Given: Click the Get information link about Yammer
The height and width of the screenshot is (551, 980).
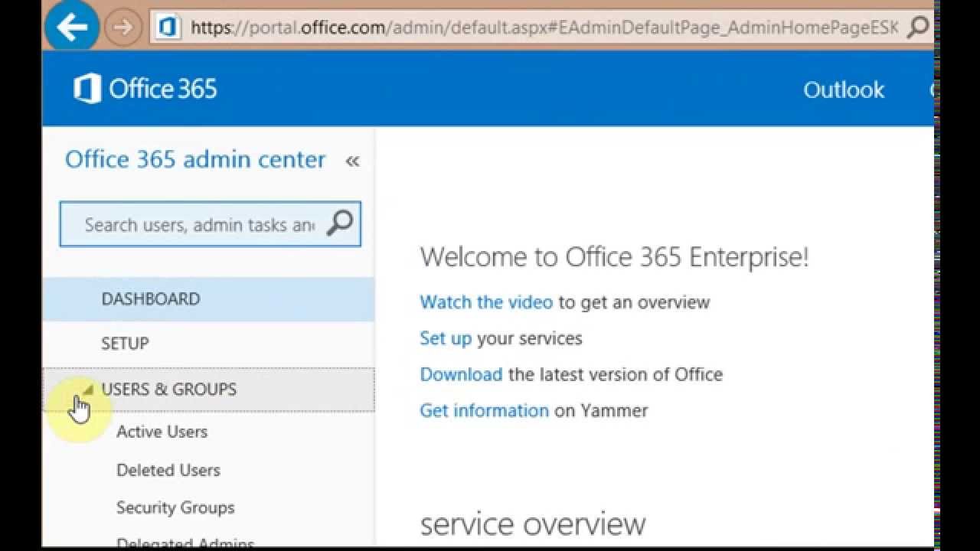Looking at the screenshot, I should 484,410.
